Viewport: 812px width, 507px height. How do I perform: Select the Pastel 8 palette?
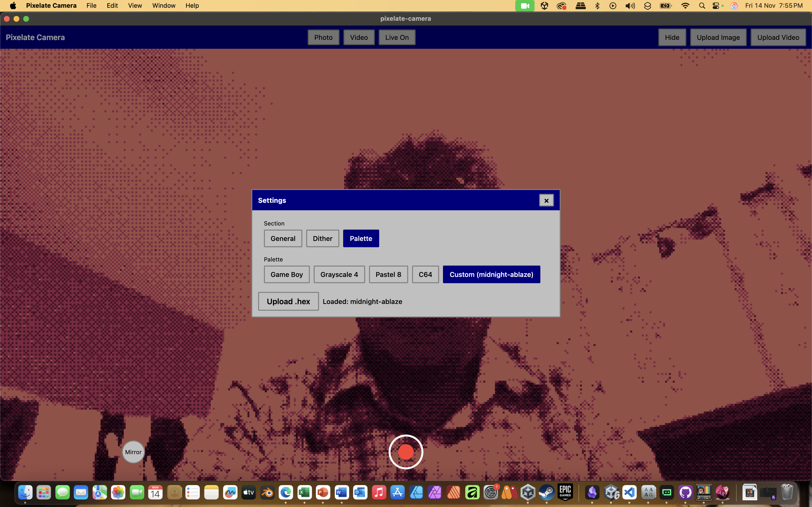point(388,274)
